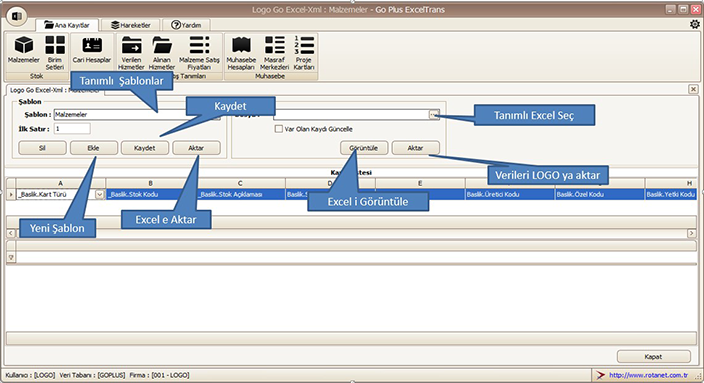Click the Sil button

click(42, 148)
